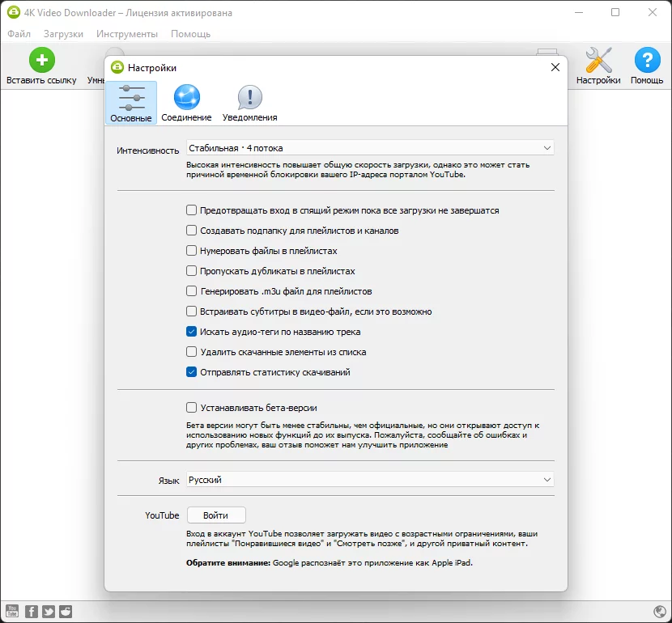Disable Отправлять статистику скачиваний

tap(192, 372)
